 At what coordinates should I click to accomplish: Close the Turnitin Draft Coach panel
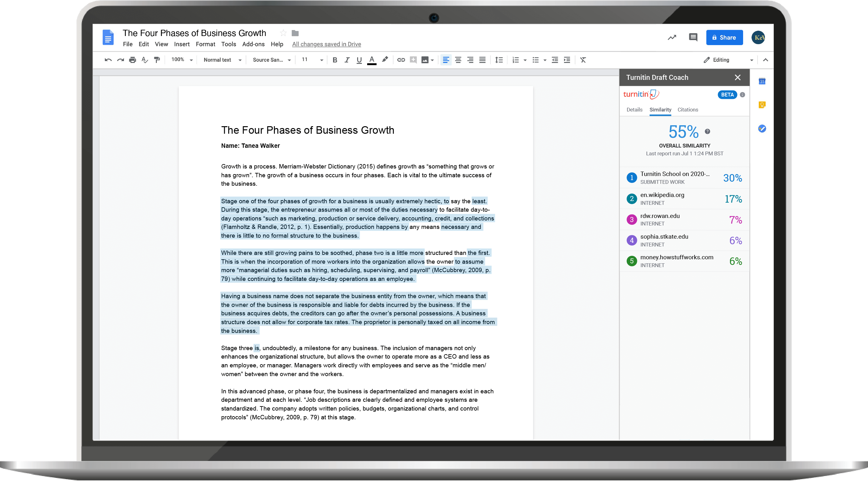coord(737,78)
